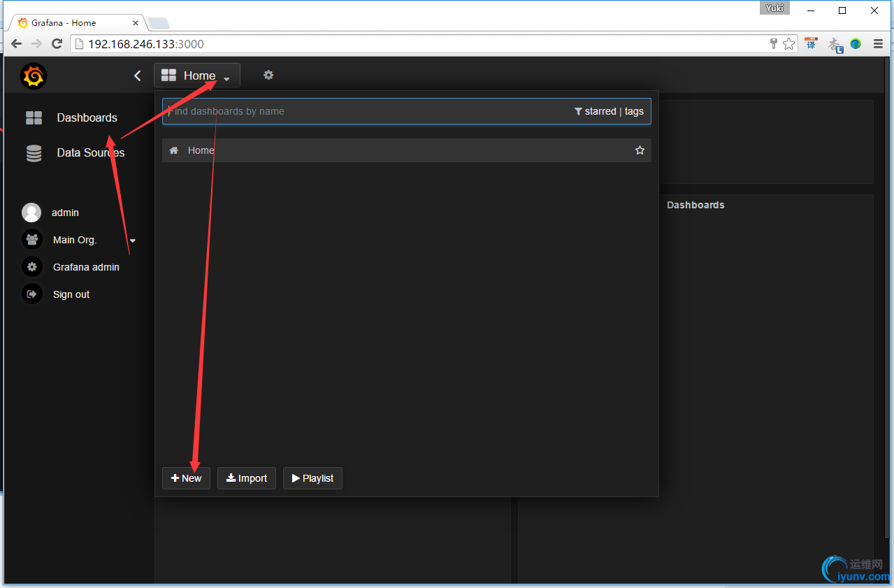This screenshot has height=588, width=894.
Task: Click the blue swirl extension icon
Action: 856,44
